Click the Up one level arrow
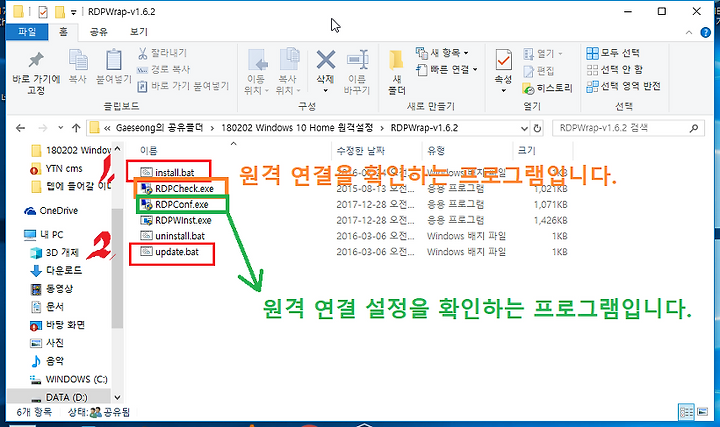This screenshot has height=427, width=720. point(76,128)
